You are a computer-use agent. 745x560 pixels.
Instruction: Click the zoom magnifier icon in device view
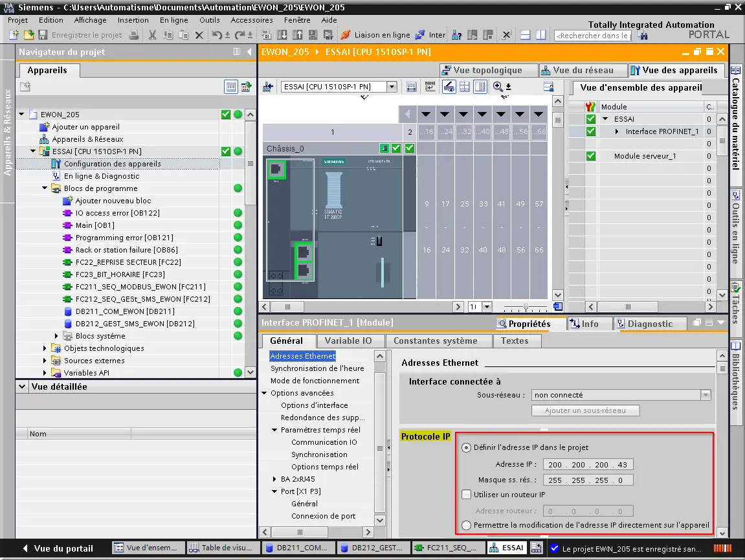[x=498, y=87]
